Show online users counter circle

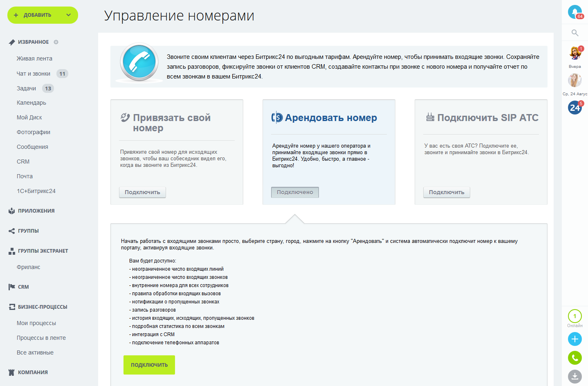point(575,316)
